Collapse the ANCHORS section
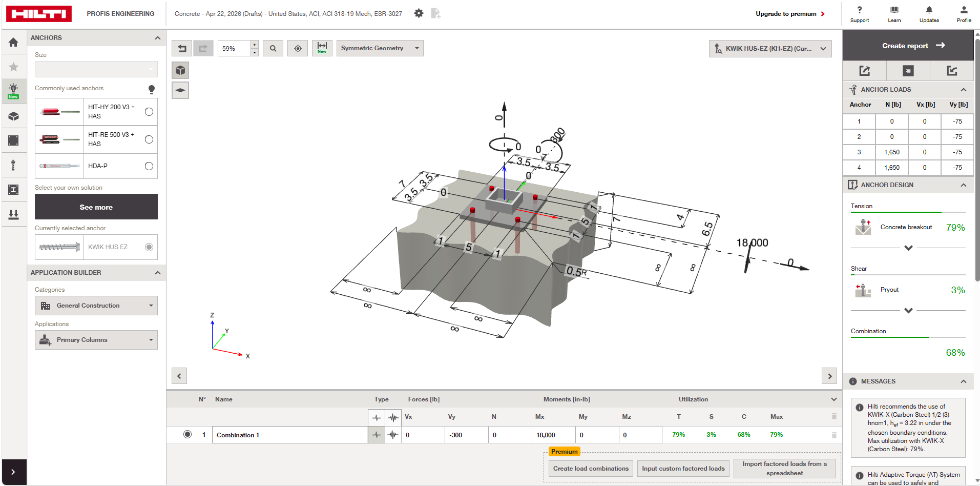Screen dimensions: 980x486 click(157, 38)
